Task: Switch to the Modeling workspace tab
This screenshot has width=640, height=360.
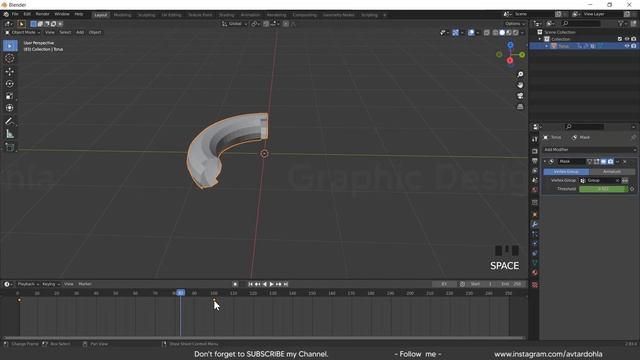Action: coord(122,15)
